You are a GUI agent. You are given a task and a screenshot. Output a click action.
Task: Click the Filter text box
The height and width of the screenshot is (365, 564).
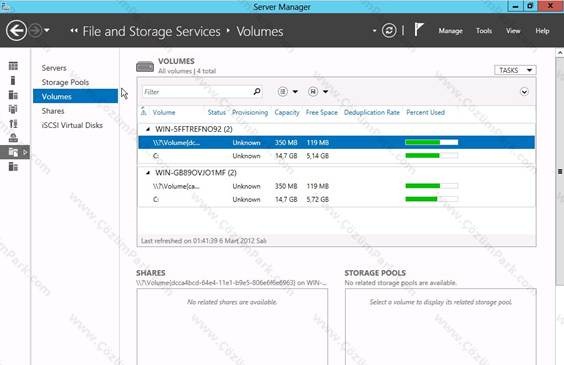tap(196, 92)
